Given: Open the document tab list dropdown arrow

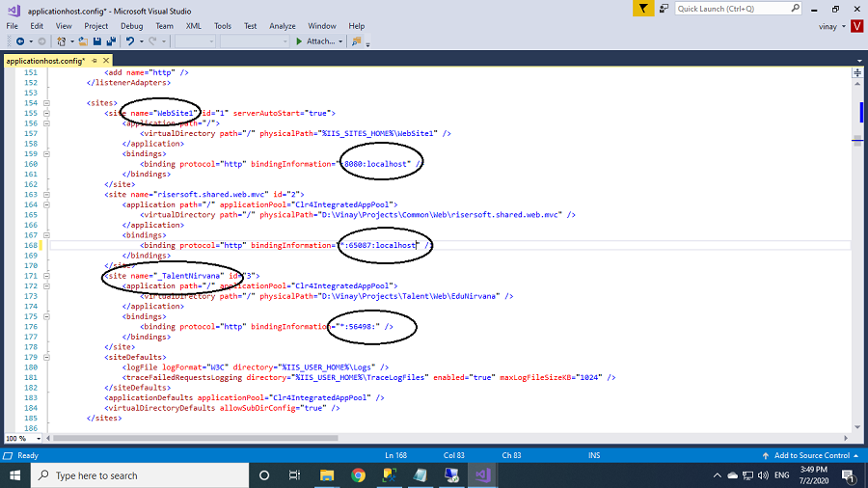Looking at the screenshot, I should (x=859, y=61).
